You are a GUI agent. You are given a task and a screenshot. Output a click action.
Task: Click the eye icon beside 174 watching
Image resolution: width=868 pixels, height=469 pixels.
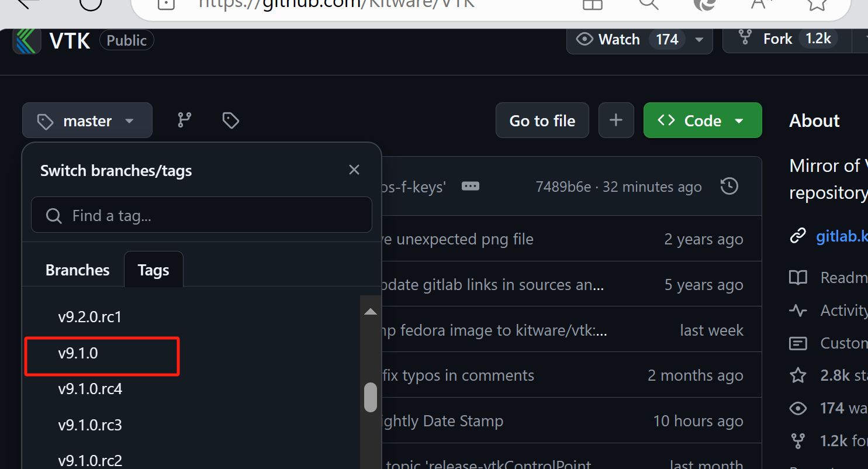click(798, 408)
